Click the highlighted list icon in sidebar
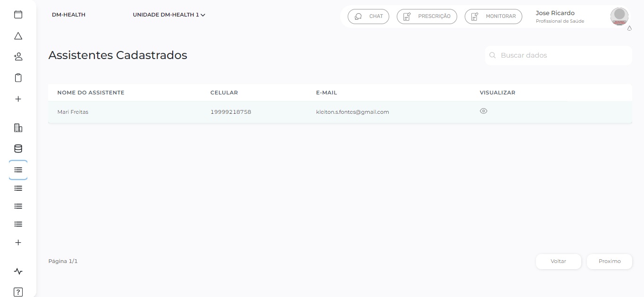644x297 pixels. (x=18, y=170)
